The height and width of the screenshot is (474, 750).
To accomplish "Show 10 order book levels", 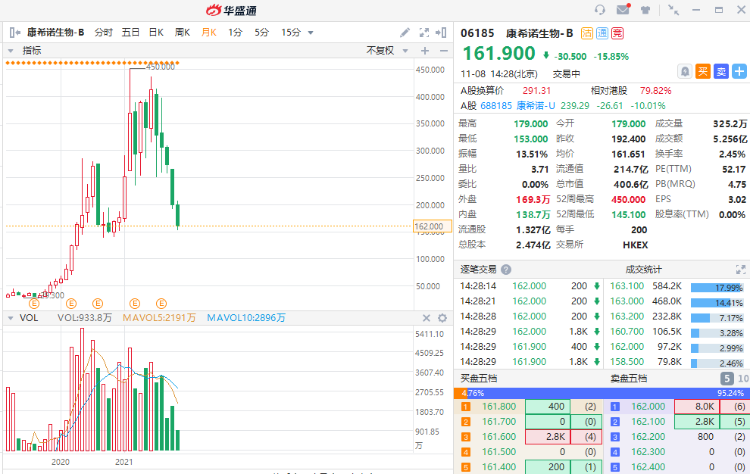I will 743,379.
